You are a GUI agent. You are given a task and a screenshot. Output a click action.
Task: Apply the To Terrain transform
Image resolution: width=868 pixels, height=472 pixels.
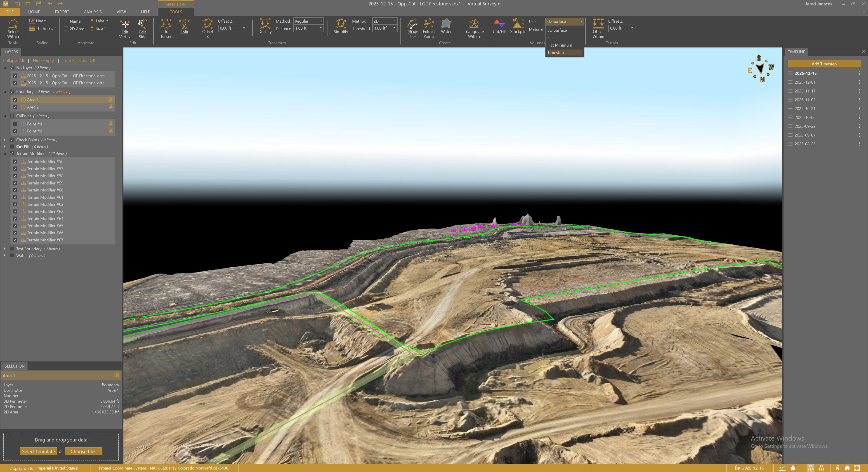(166, 29)
